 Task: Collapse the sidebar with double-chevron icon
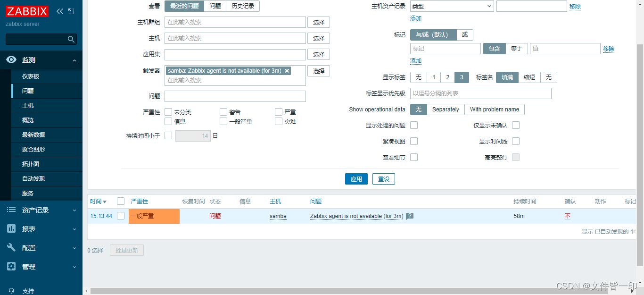(x=60, y=11)
